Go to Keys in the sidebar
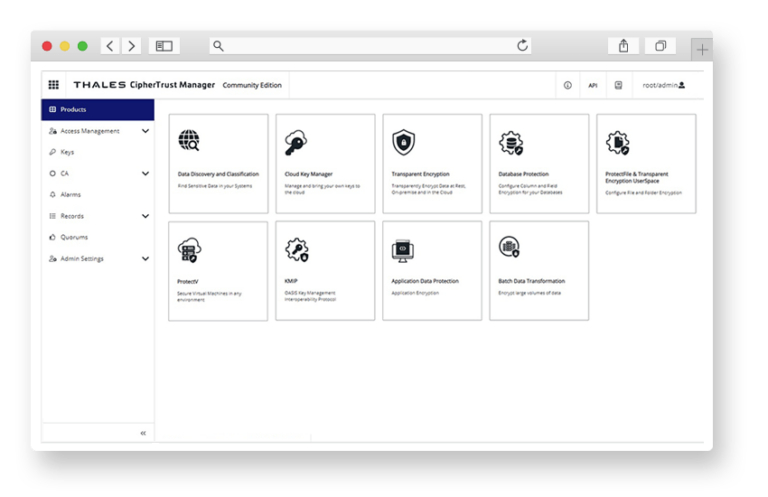 point(67,152)
